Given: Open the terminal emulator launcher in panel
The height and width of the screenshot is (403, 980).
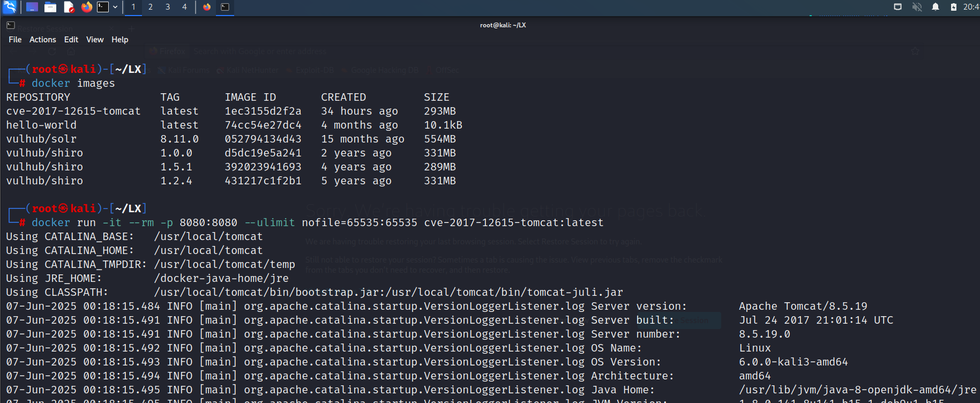Looking at the screenshot, I should point(103,7).
